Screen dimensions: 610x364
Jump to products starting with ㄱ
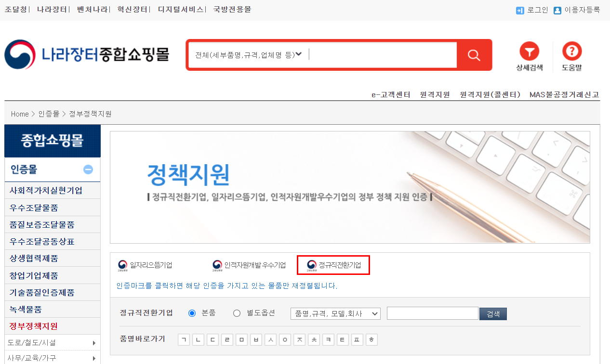[184, 340]
